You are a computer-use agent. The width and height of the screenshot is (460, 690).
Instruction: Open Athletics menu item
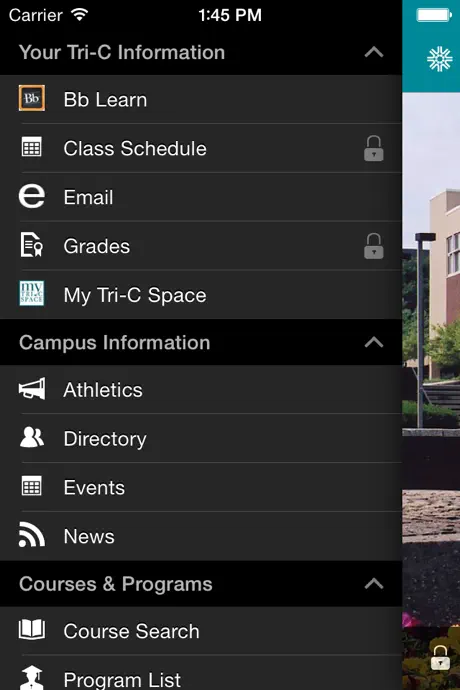click(x=201, y=389)
